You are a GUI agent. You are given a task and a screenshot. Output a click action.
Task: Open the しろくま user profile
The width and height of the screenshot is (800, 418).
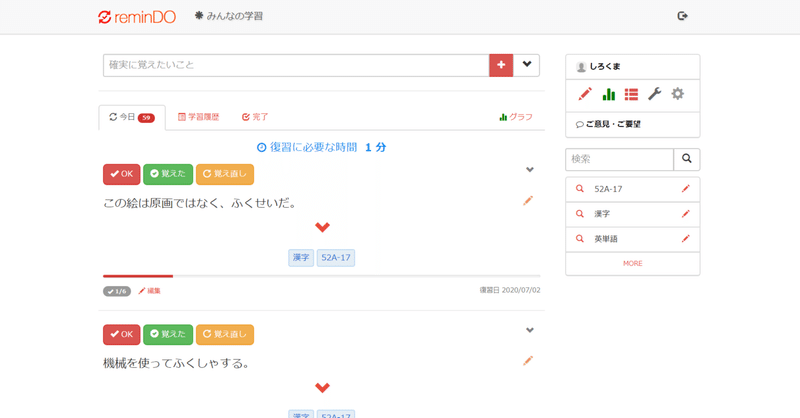598,67
